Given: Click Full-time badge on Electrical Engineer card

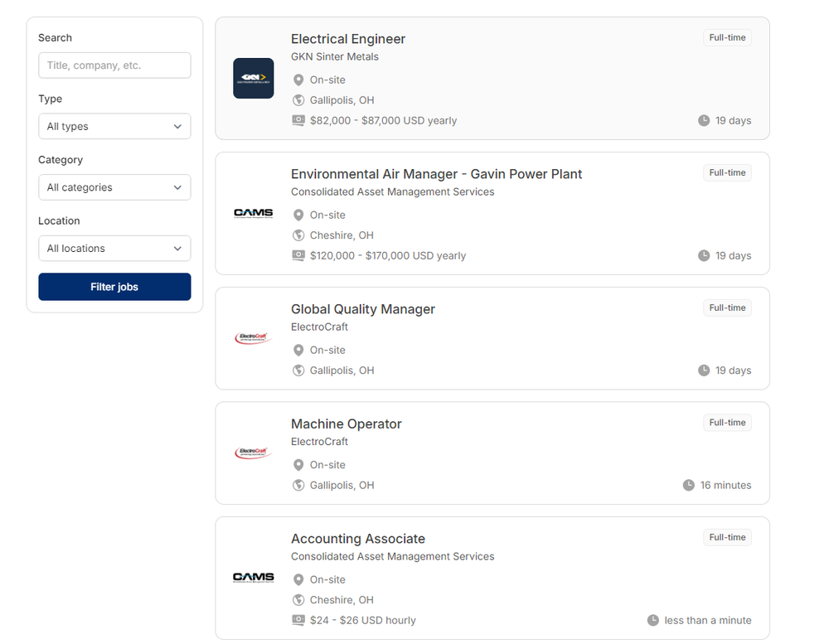Looking at the screenshot, I should tap(728, 37).
